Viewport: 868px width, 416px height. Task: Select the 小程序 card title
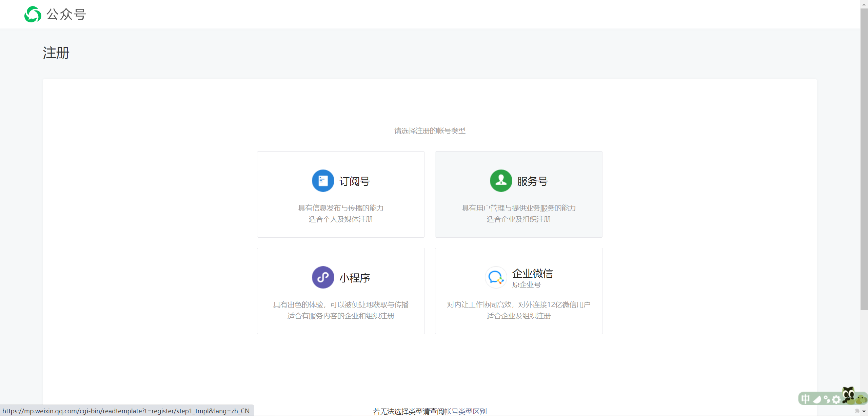[x=355, y=278]
